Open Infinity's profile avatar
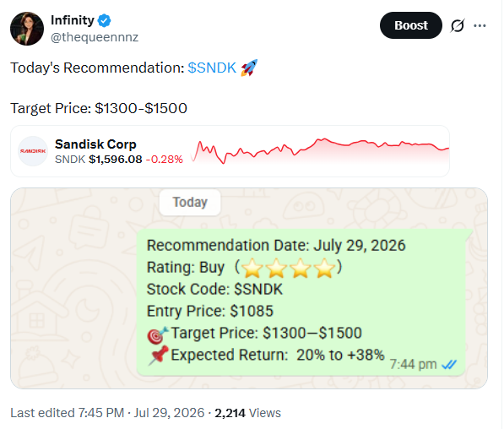 click(27, 29)
